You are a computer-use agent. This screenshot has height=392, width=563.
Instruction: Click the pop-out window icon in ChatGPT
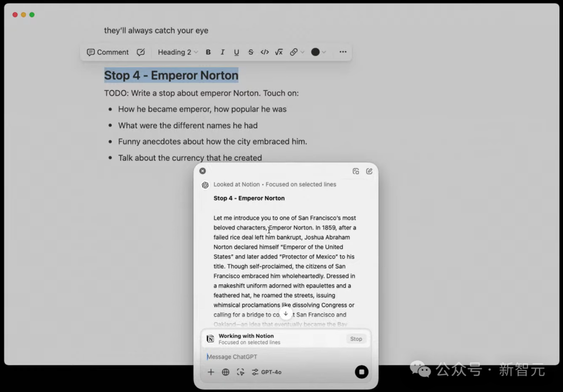(356, 171)
